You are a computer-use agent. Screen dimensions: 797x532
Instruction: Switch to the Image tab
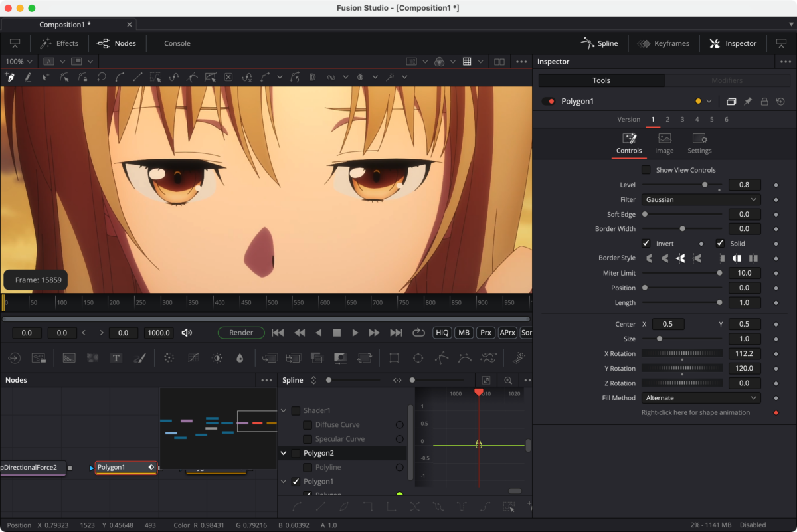[x=664, y=143]
